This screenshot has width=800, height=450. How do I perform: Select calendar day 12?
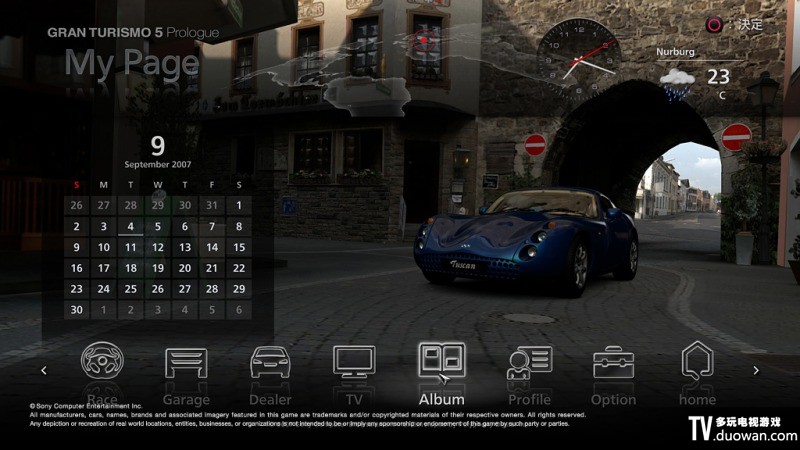[158, 247]
